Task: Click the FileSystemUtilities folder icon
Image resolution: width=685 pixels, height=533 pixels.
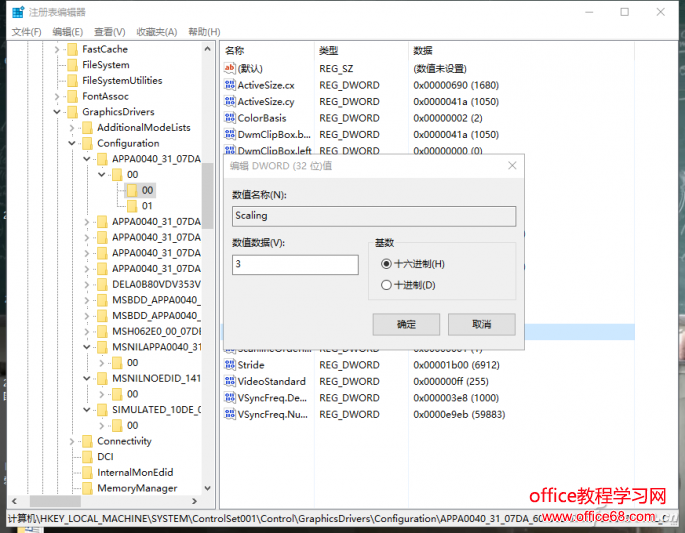Action: (73, 81)
